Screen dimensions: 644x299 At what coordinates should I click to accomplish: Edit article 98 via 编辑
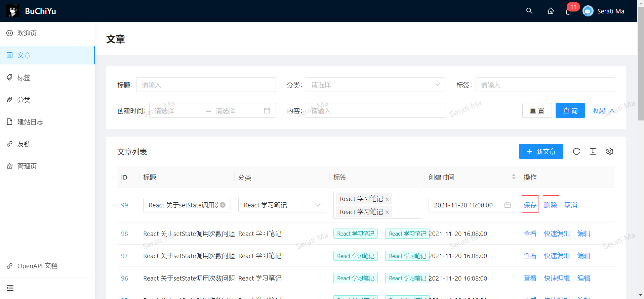click(584, 234)
